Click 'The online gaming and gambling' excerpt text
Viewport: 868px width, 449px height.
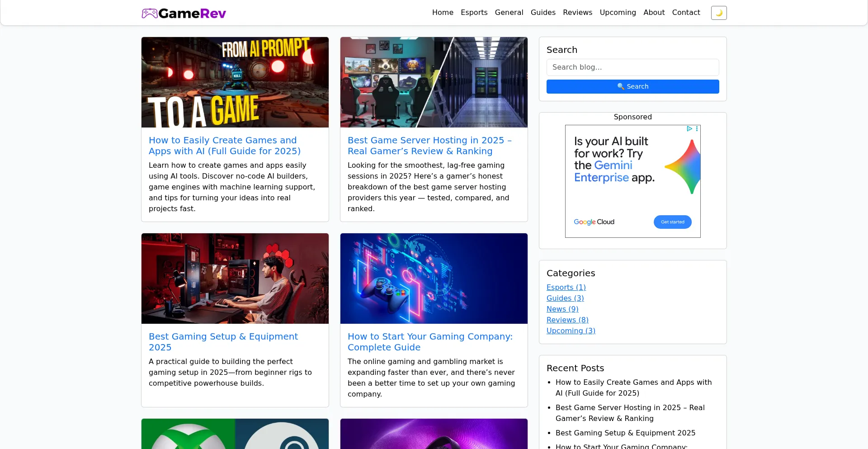pyautogui.click(x=431, y=378)
